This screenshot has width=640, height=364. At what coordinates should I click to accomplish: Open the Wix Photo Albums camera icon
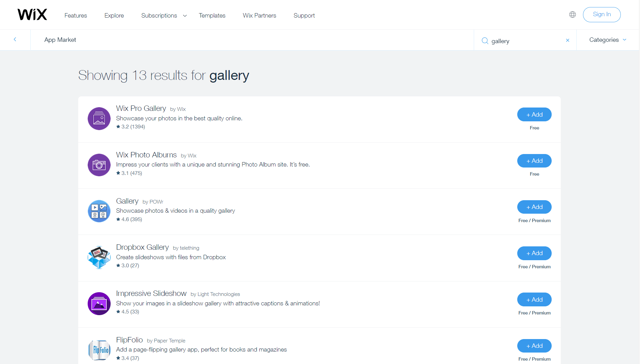tap(99, 165)
